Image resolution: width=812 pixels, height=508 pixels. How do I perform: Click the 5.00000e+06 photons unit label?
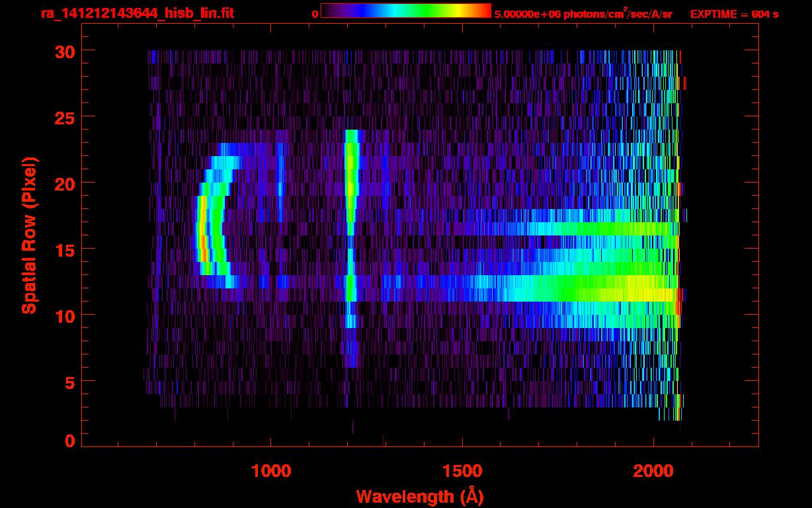click(x=583, y=14)
